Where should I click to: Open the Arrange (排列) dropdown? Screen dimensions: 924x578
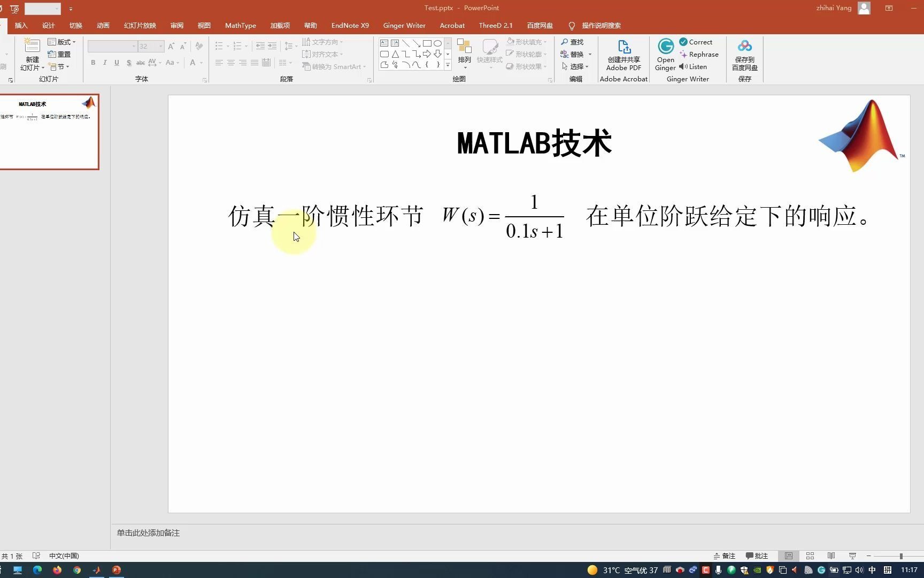click(464, 55)
